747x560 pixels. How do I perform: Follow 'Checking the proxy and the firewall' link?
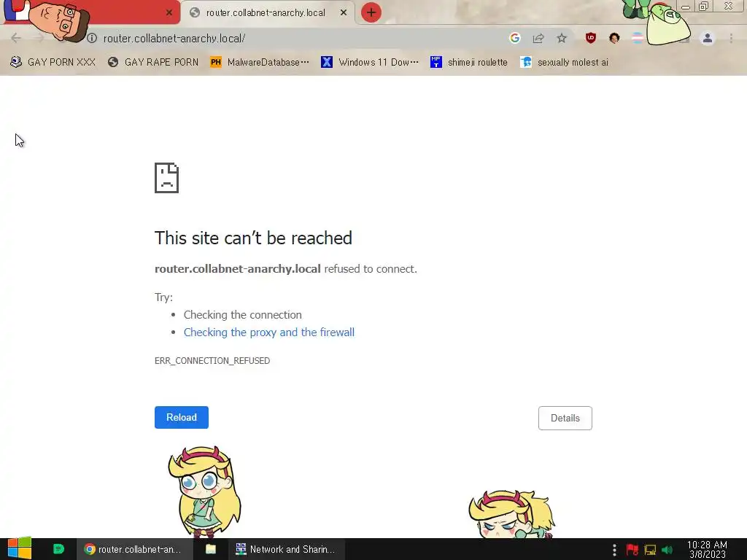pyautogui.click(x=268, y=332)
